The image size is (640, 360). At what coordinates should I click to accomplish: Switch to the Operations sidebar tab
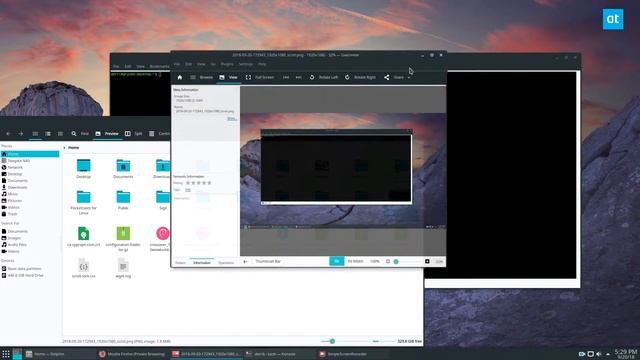pos(226,262)
